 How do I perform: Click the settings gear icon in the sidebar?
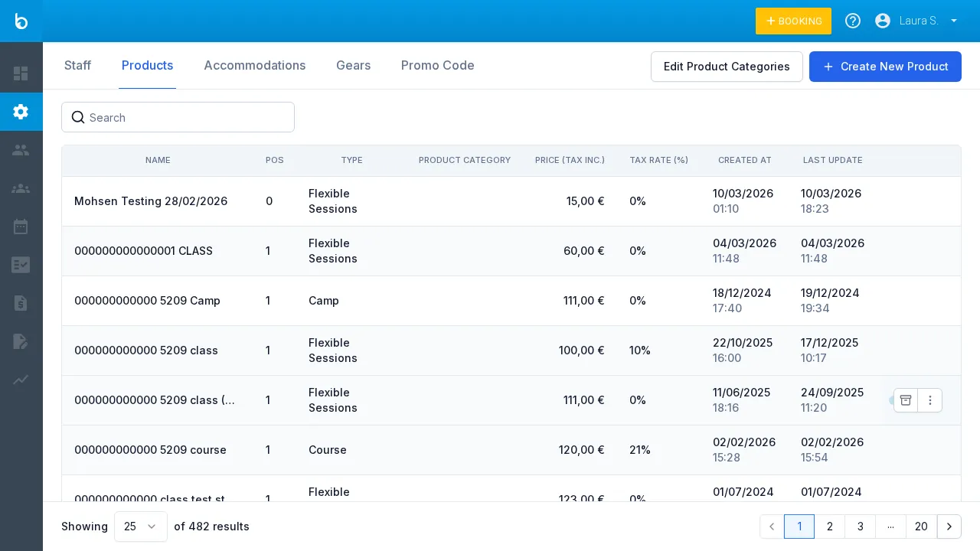pyautogui.click(x=21, y=112)
